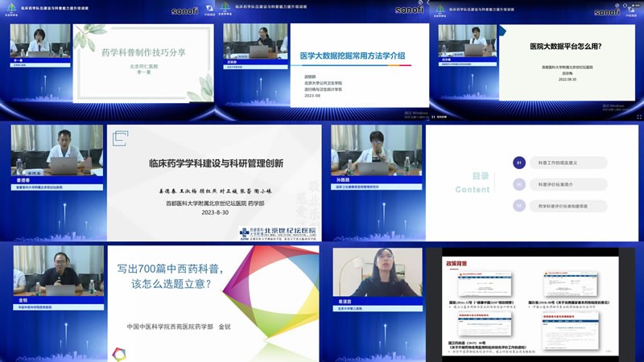Click 首都医科大学附属北京世纪坛医院 药学部 line
Image resolution: width=644 pixels, height=362 pixels.
[x=215, y=204]
